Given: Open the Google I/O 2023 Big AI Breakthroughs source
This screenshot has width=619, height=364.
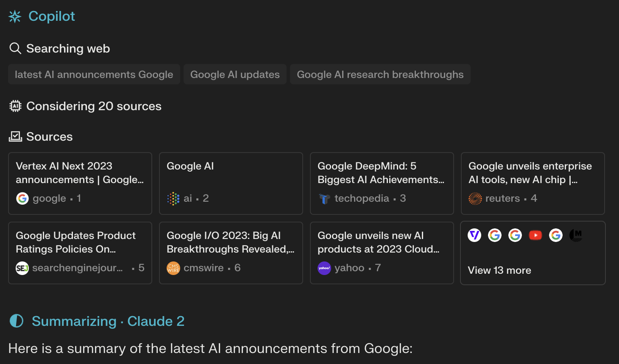Looking at the screenshot, I should [x=231, y=253].
